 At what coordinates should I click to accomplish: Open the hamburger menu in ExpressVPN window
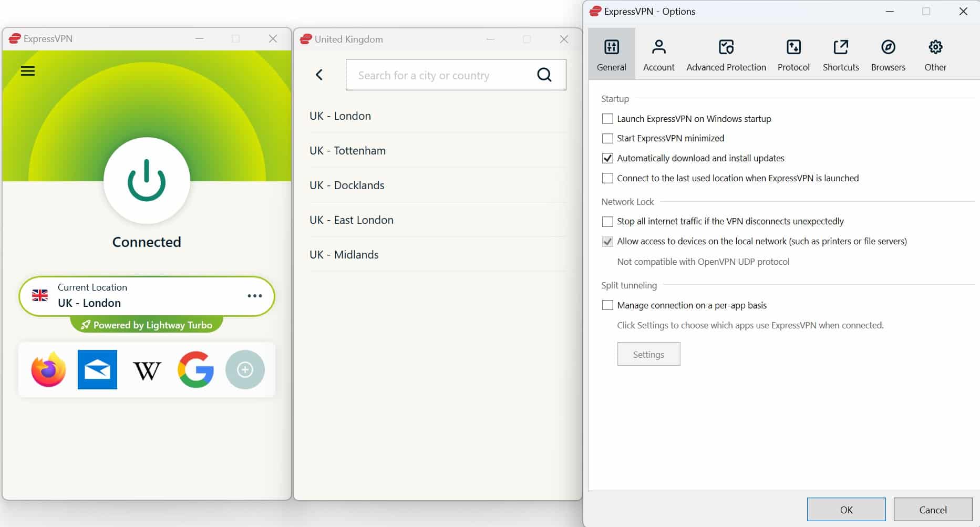pyautogui.click(x=28, y=71)
